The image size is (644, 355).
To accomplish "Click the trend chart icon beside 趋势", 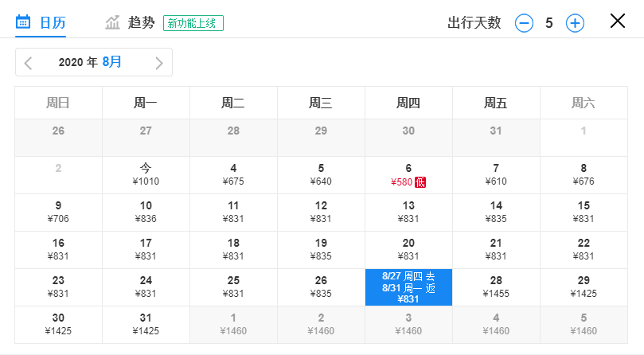I will tap(113, 22).
